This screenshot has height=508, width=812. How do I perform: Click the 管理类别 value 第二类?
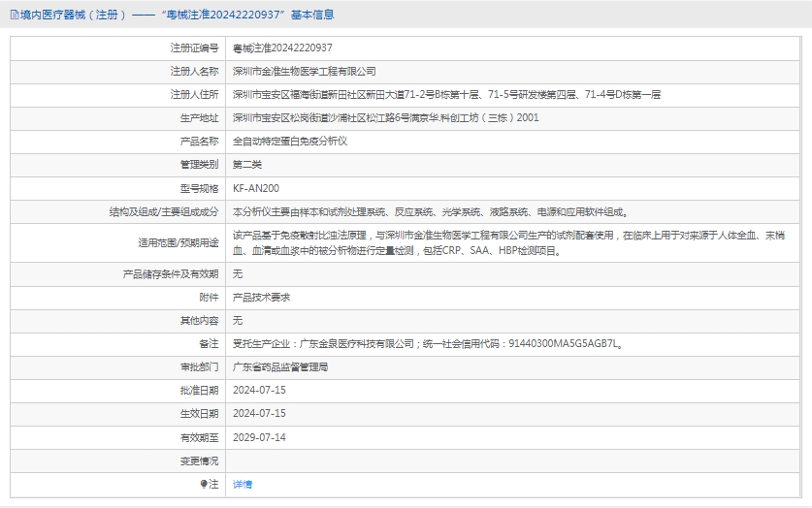(247, 165)
